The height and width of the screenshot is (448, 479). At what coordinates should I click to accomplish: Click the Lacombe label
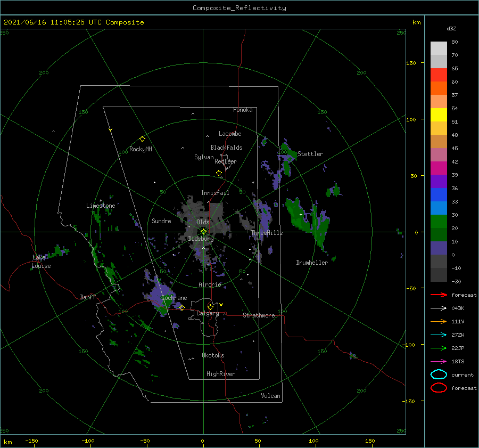(230, 134)
